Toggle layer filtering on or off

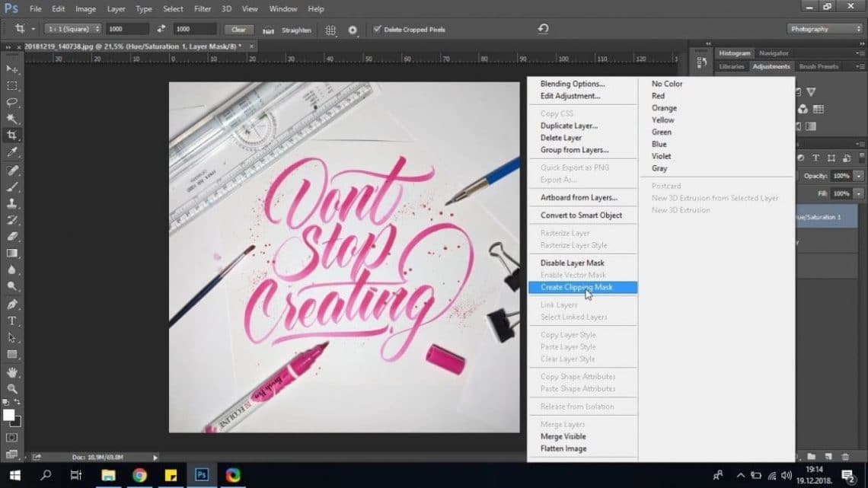click(862, 157)
